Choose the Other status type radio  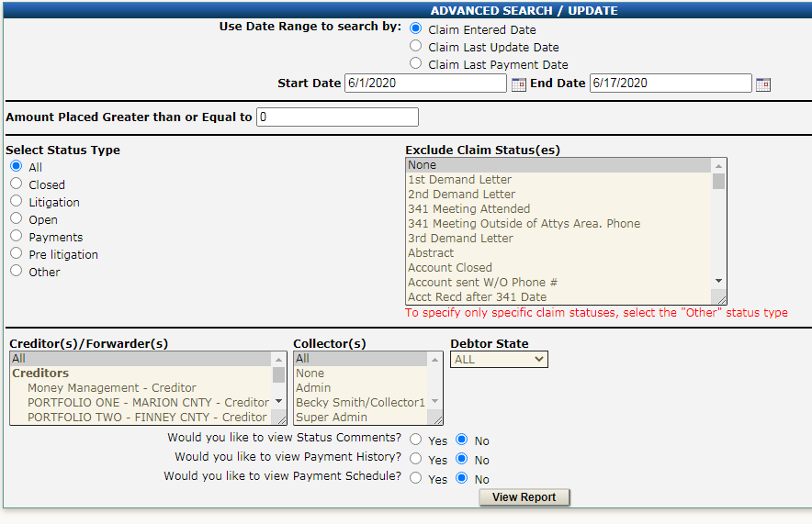pyautogui.click(x=16, y=271)
